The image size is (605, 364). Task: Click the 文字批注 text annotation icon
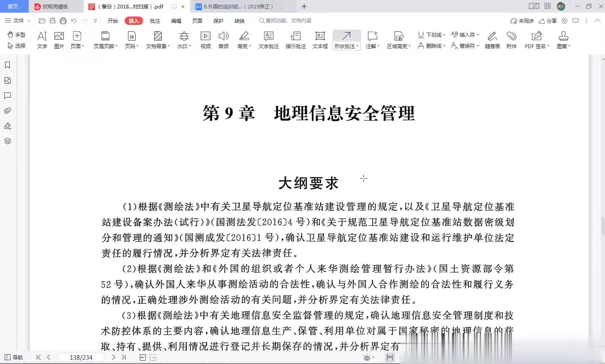point(268,40)
